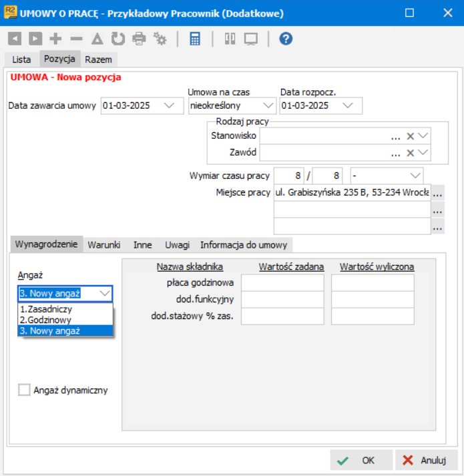Click the dod.stażowy Wartość wyliczona field
Screen dimensions: 464x476
coord(373,316)
